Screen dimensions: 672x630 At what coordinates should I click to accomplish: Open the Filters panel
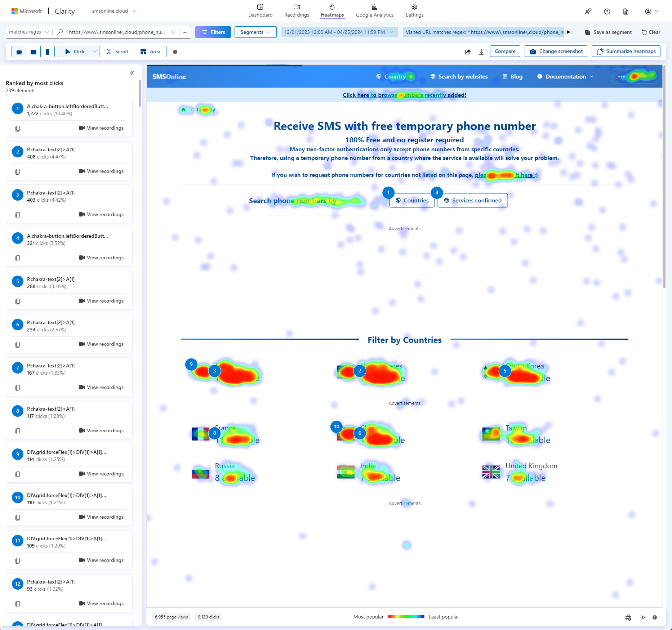[x=213, y=32]
